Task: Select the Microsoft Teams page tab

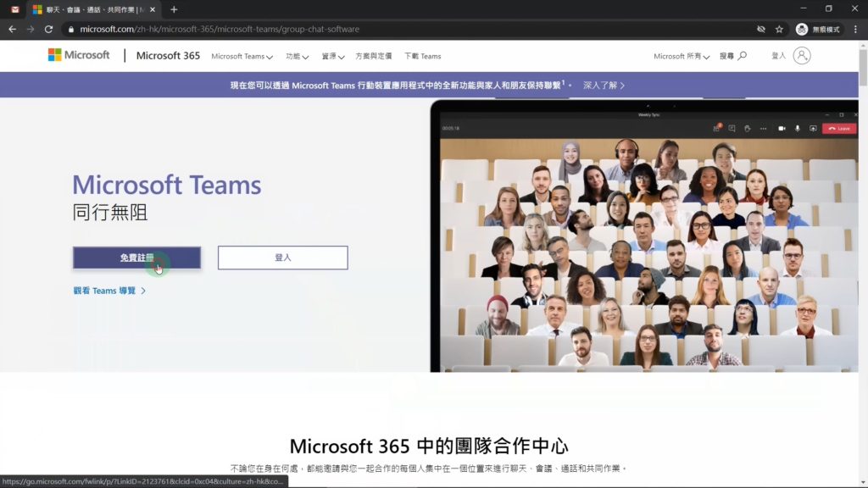Action: click(94, 9)
